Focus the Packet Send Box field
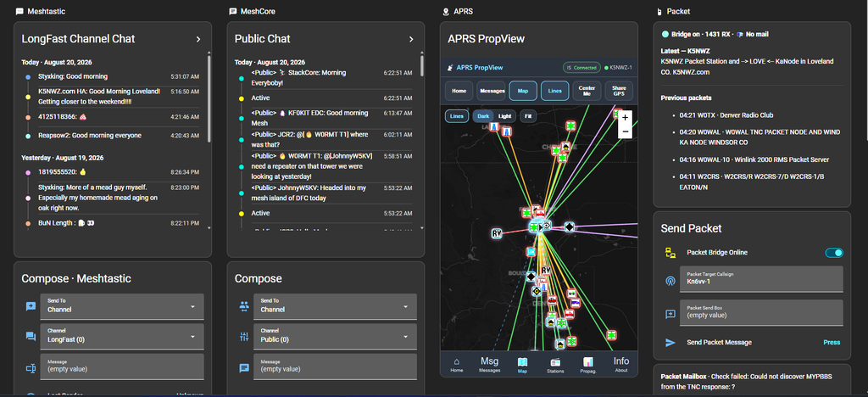This screenshot has height=397, width=868. 762,313
